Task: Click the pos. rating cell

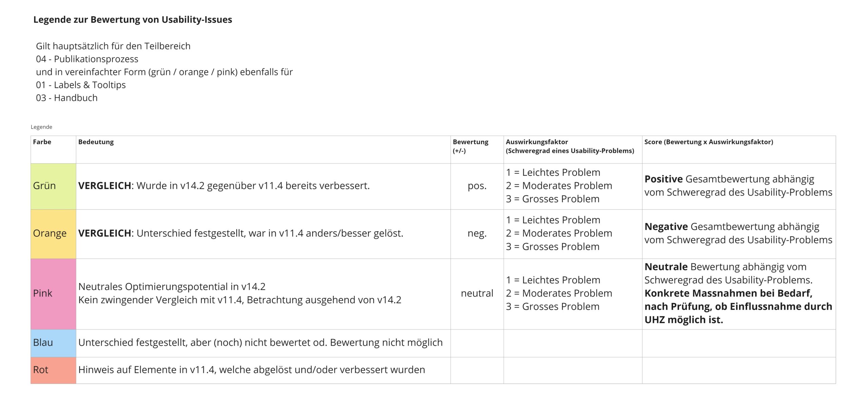Action: pyautogui.click(x=477, y=186)
